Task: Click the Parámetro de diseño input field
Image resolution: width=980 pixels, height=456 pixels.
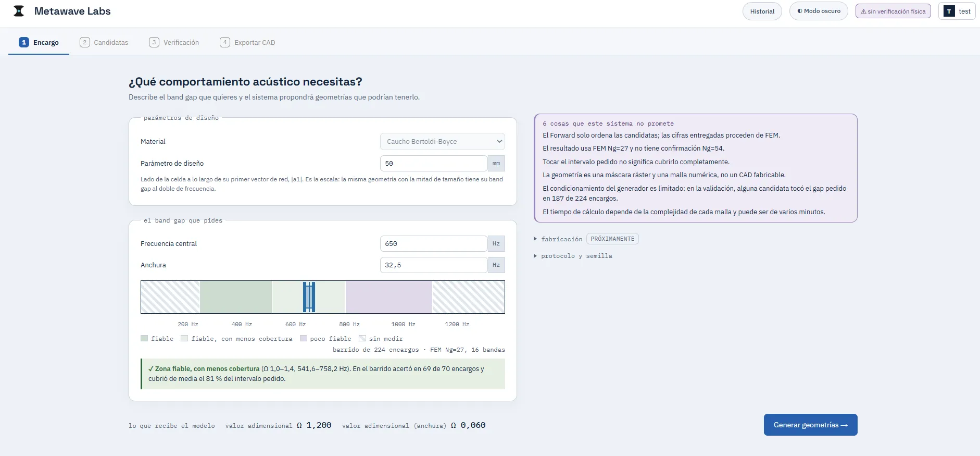Action: pos(434,163)
